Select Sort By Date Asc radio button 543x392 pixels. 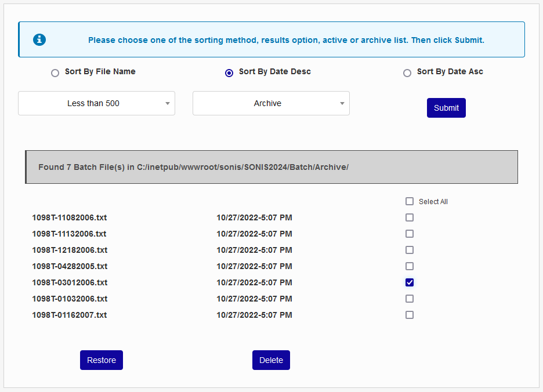(407, 73)
